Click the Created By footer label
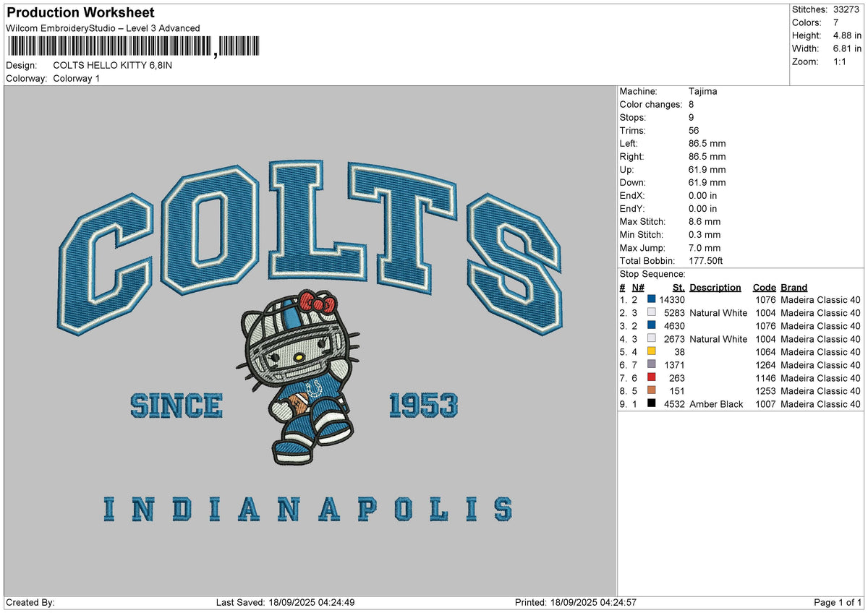This screenshot has height=613, width=868. pos(30,603)
